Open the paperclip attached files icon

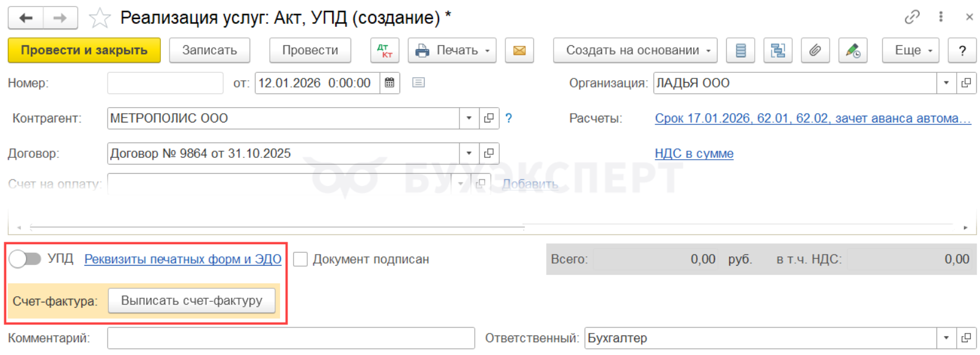[815, 51]
